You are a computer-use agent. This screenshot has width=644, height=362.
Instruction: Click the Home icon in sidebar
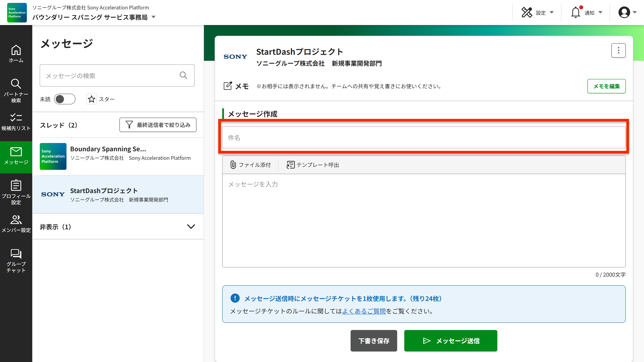tap(16, 50)
